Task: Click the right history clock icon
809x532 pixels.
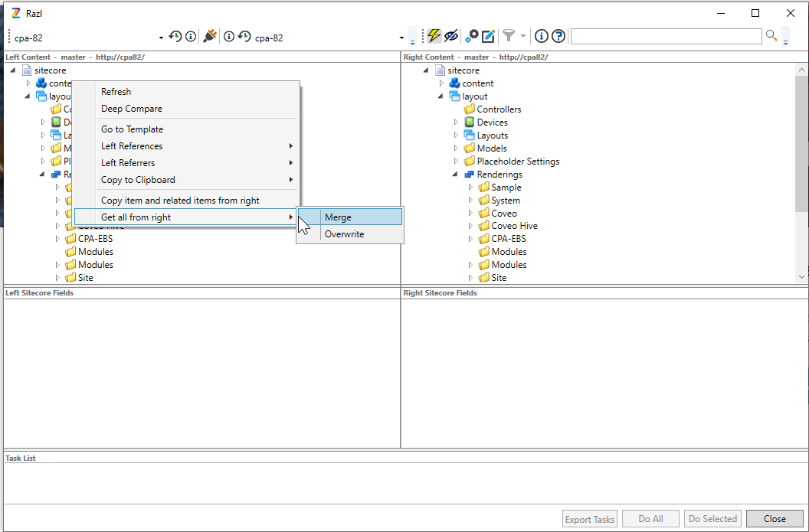Action: pos(244,37)
